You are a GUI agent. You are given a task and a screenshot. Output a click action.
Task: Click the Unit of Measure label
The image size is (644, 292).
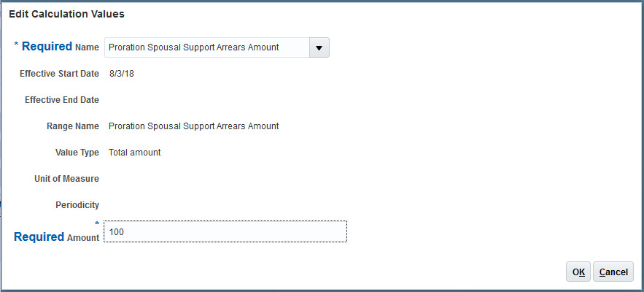click(66, 179)
